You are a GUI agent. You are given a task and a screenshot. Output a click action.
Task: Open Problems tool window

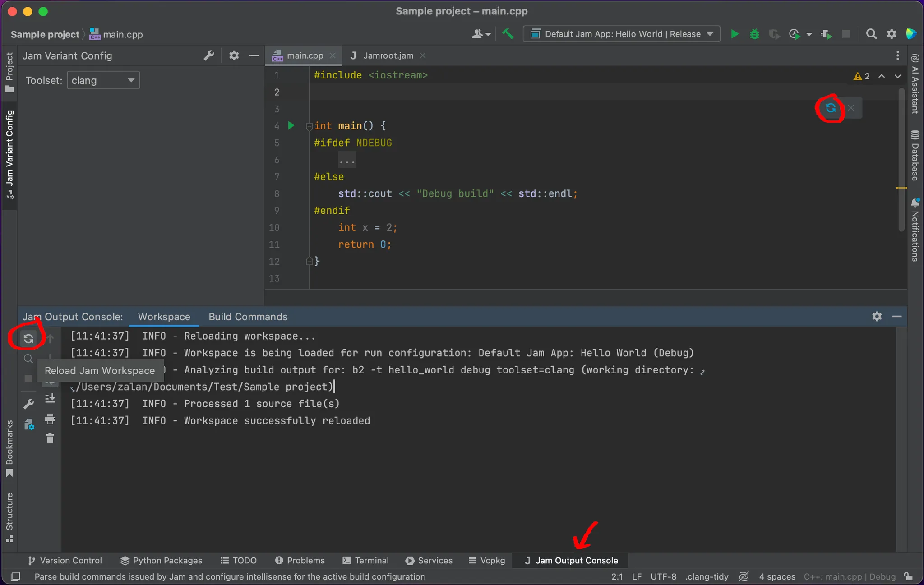click(x=300, y=560)
